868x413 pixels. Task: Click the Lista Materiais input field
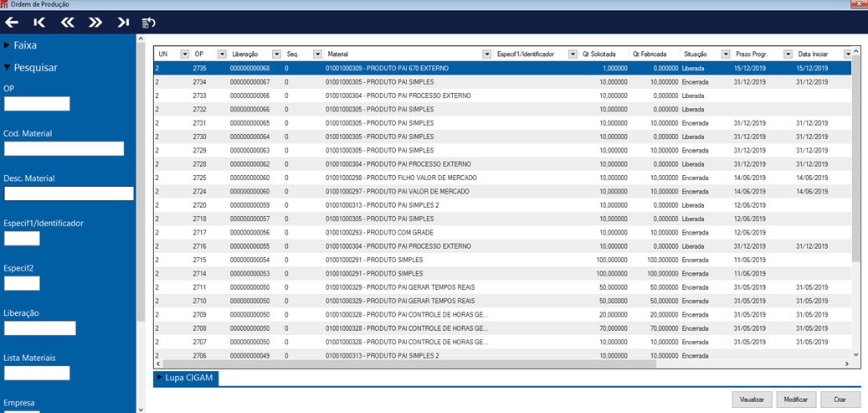tap(37, 373)
